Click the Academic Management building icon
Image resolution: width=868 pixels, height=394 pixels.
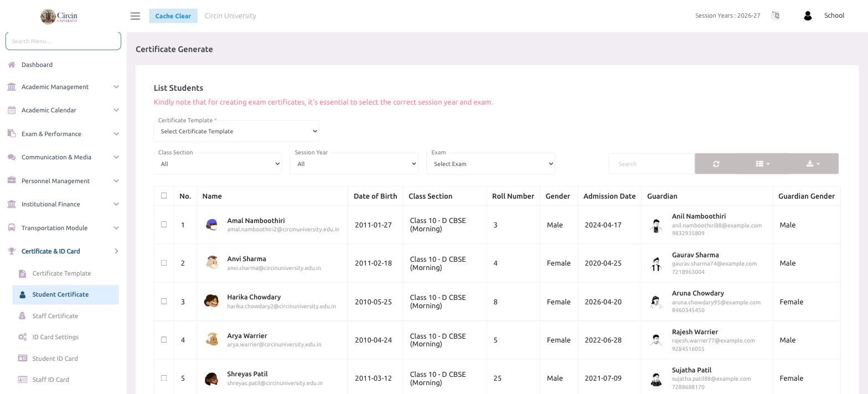click(12, 87)
